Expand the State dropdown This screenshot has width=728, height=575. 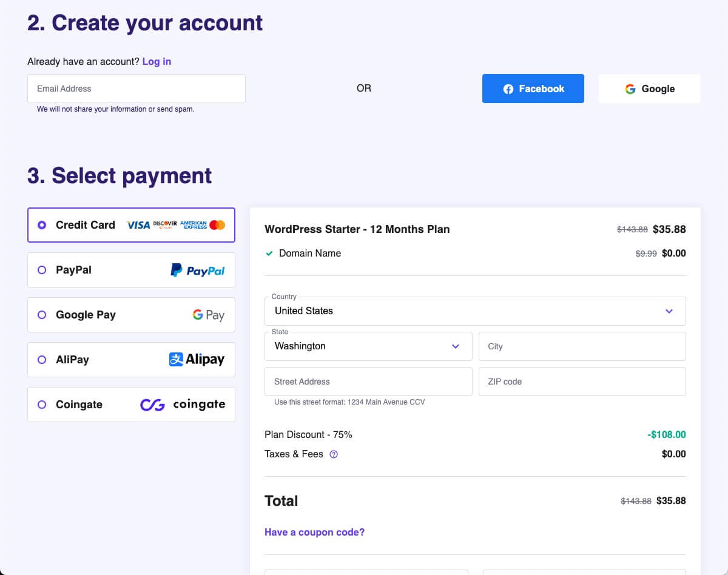point(368,346)
